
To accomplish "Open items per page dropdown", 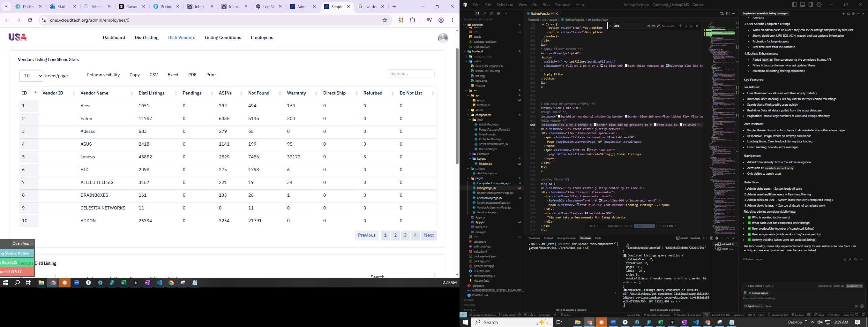I will tap(31, 76).
